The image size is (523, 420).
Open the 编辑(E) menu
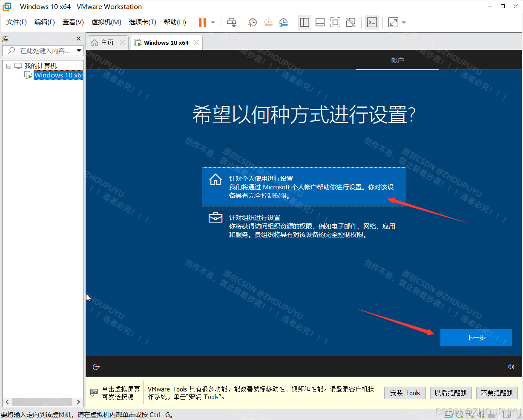[x=45, y=22]
